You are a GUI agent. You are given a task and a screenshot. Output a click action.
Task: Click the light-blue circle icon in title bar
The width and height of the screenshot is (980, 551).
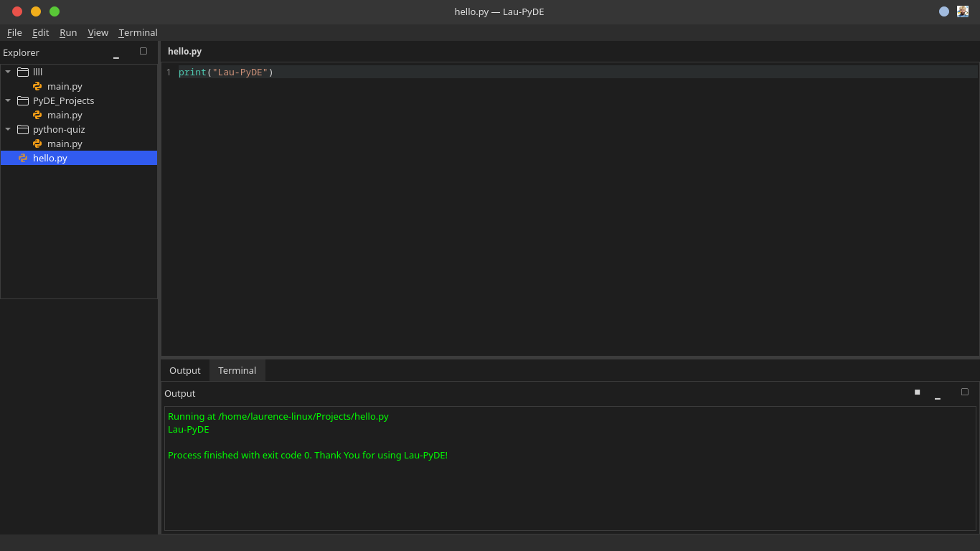944,11
